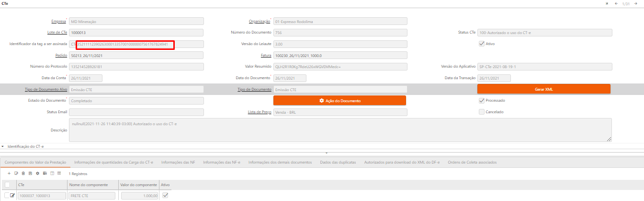Click the Número do Documento field 756

click(340, 33)
